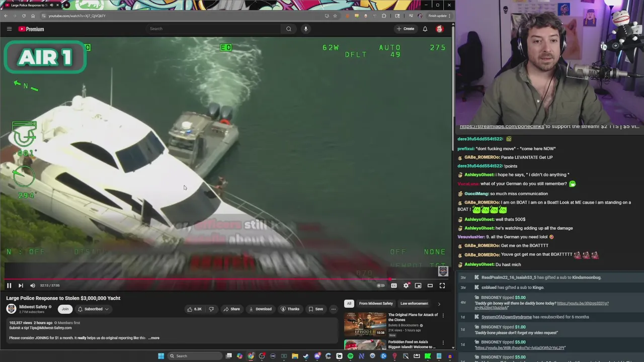Reload the current page
This screenshot has height=362, width=644.
[24, 16]
